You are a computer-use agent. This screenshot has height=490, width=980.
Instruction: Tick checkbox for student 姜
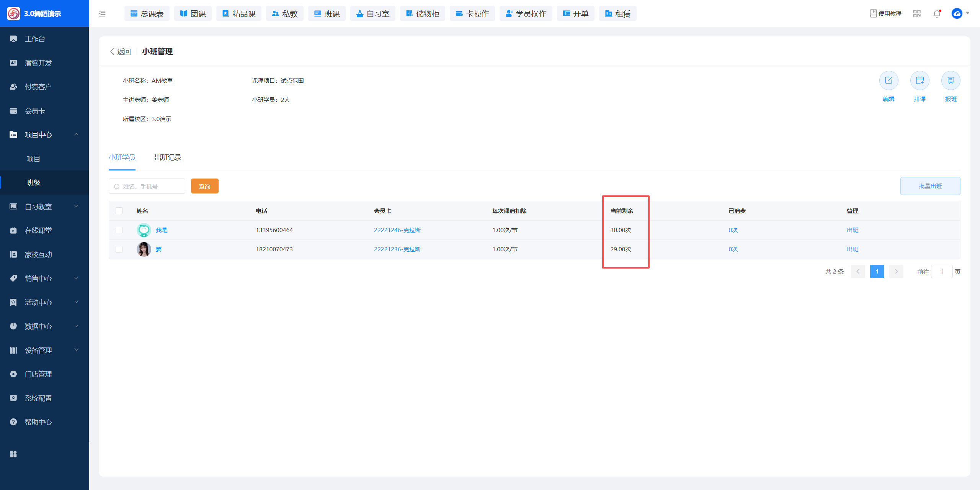pos(119,249)
